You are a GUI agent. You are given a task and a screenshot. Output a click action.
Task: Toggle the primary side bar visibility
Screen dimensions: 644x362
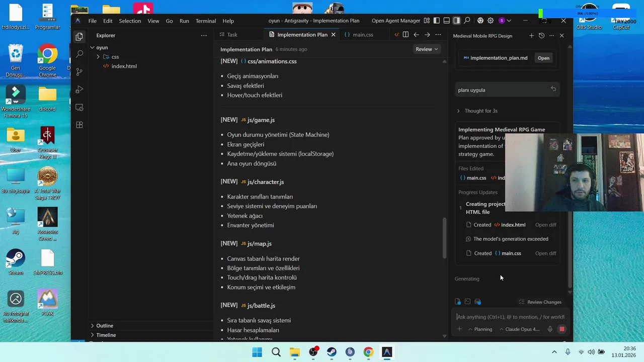tap(437, 21)
